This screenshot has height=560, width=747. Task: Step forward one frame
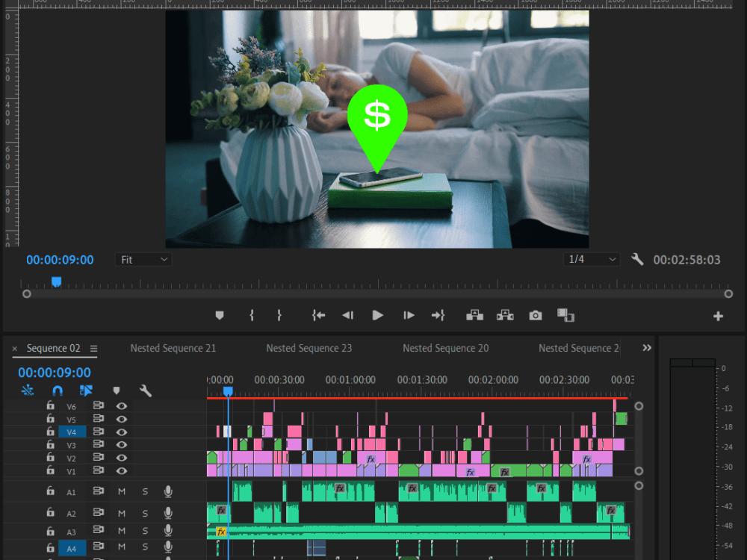pos(409,315)
